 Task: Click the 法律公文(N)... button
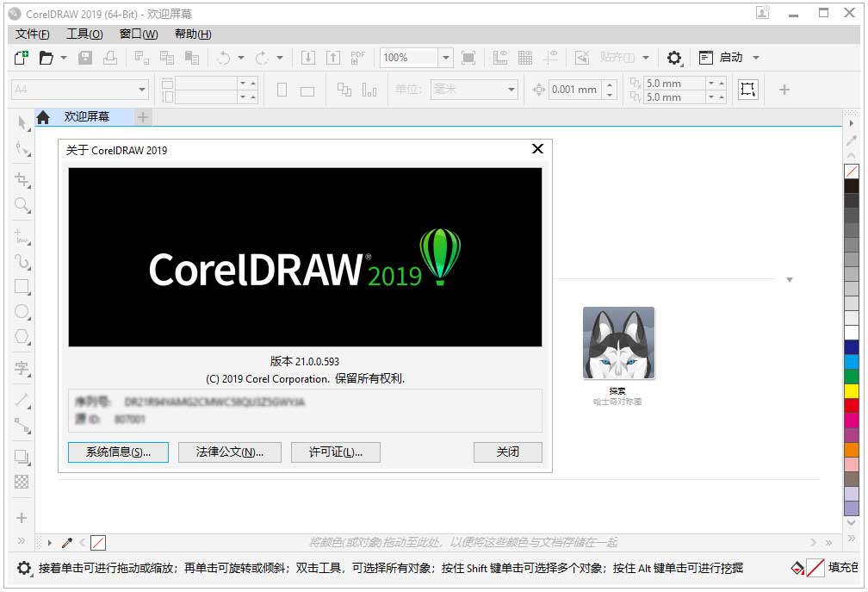(230, 452)
